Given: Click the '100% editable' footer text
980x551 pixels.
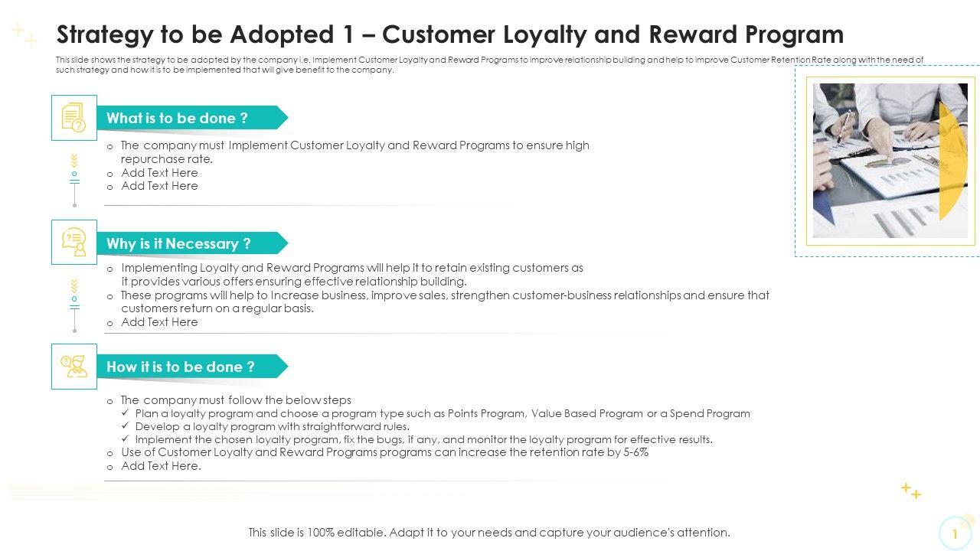Looking at the screenshot, I should (489, 533).
